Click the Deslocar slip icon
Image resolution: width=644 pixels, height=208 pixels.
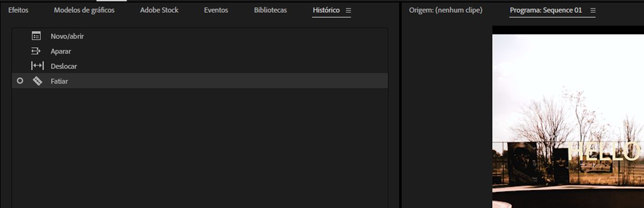pos(37,66)
